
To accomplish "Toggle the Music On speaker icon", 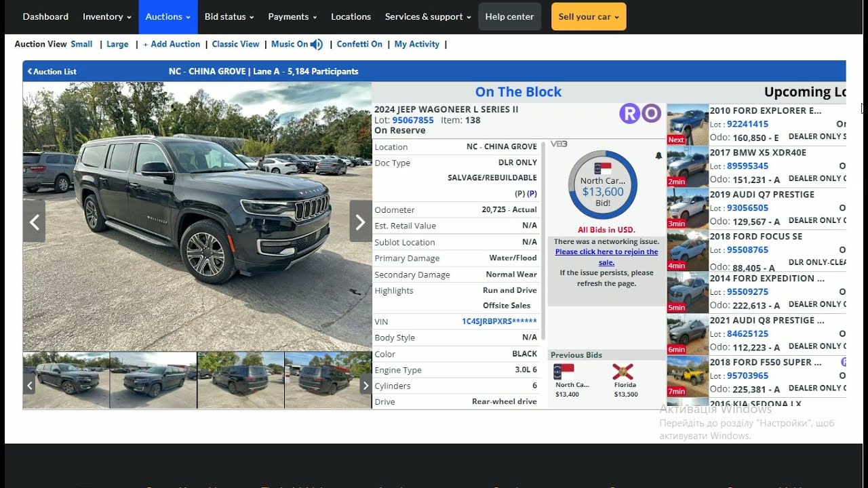I will tap(317, 45).
